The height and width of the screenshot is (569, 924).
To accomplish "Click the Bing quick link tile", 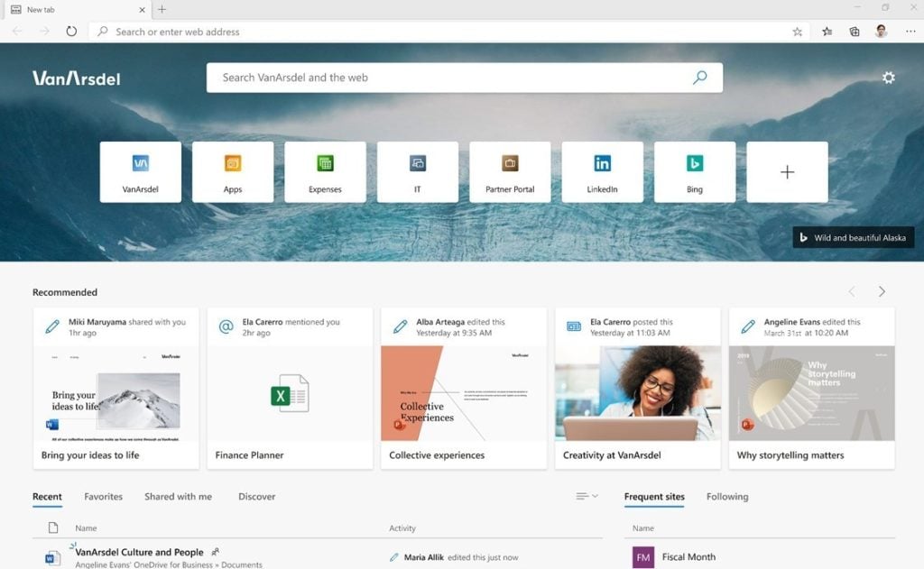I will (695, 171).
